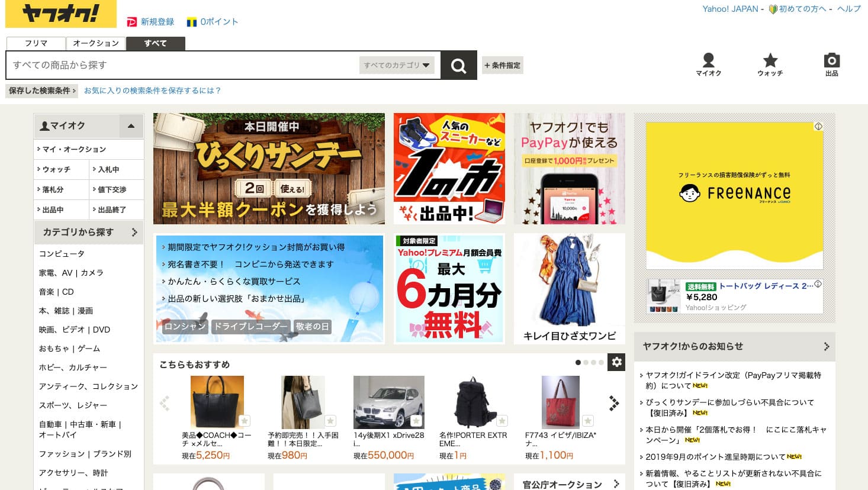Open the PayPayが使える banner
The image size is (868, 490).
(x=570, y=169)
